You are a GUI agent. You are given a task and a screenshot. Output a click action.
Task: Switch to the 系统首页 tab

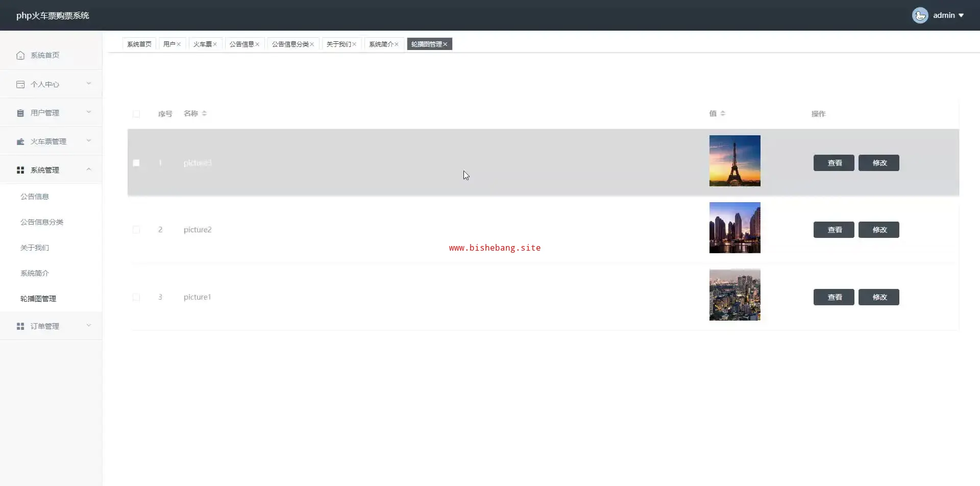[139, 44]
